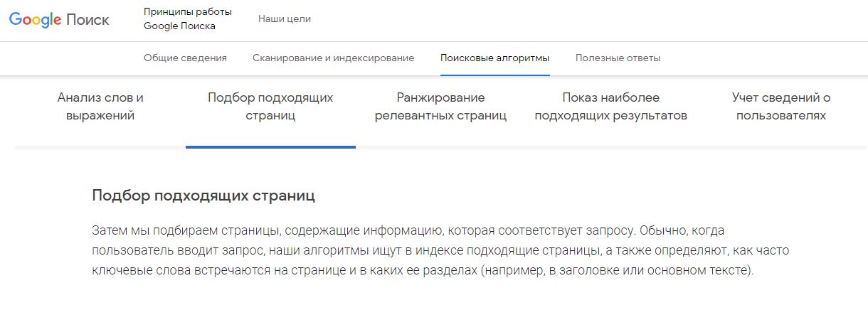Open the Наши цели page
Viewport: 868px width, 315px height.
click(x=285, y=19)
